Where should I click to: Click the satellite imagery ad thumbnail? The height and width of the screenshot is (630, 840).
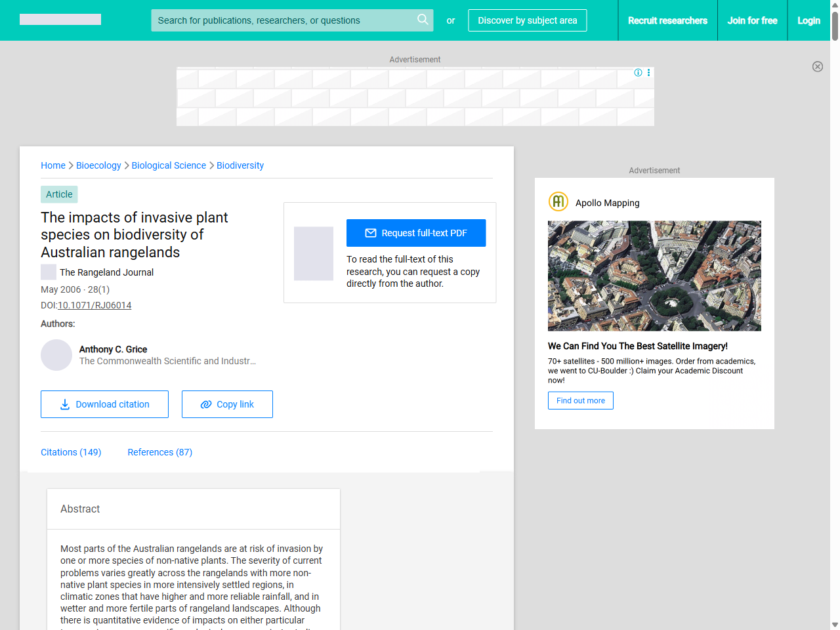[x=654, y=276]
